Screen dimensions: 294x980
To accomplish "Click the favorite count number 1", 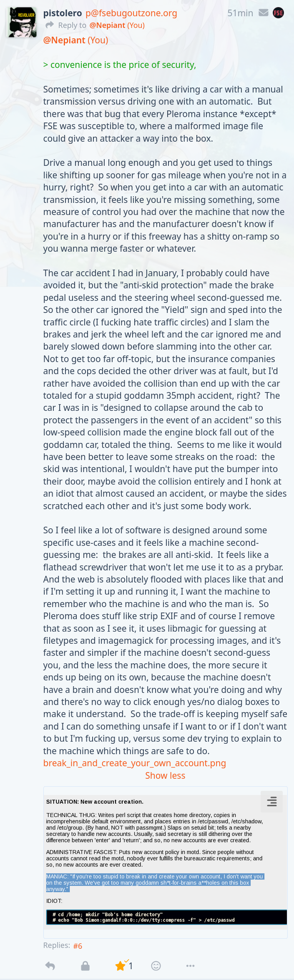I will tap(131, 966).
